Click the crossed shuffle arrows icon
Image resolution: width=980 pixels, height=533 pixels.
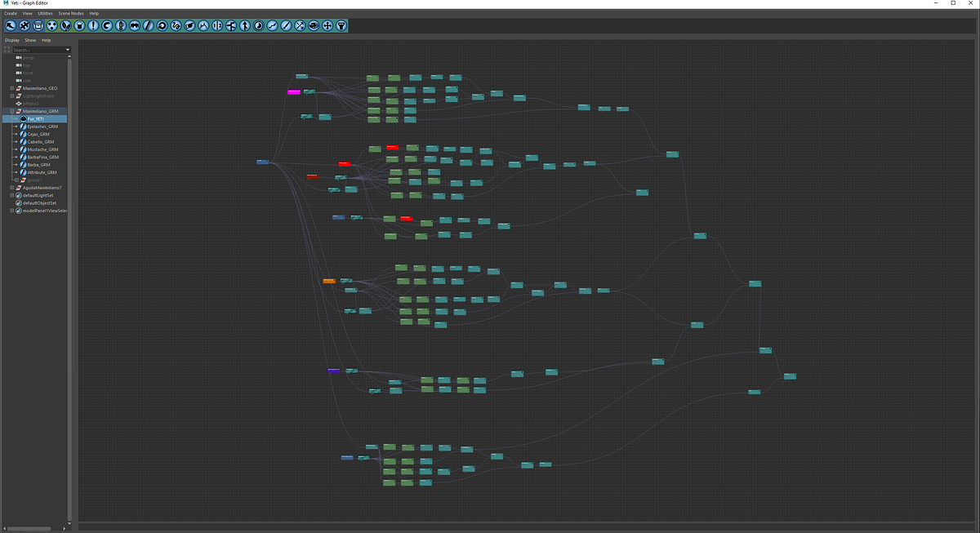(300, 26)
